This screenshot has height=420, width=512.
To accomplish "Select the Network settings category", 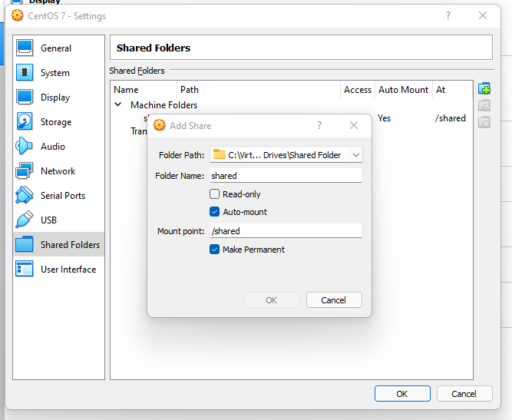I will pos(58,171).
